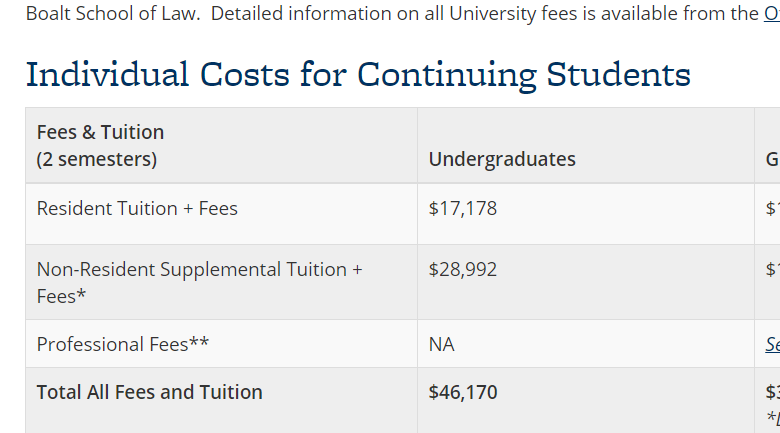Screen dimensions: 780x433
Task: Open the underlined link in Professional Fees row
Action: pyautogui.click(x=772, y=344)
